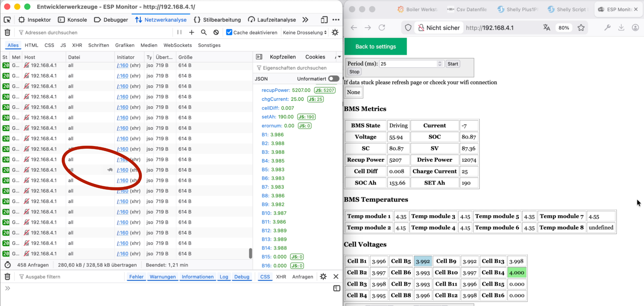Image resolution: width=644 pixels, height=306 pixels.
Task: Click the element picker icon in devtools
Action: [7, 20]
